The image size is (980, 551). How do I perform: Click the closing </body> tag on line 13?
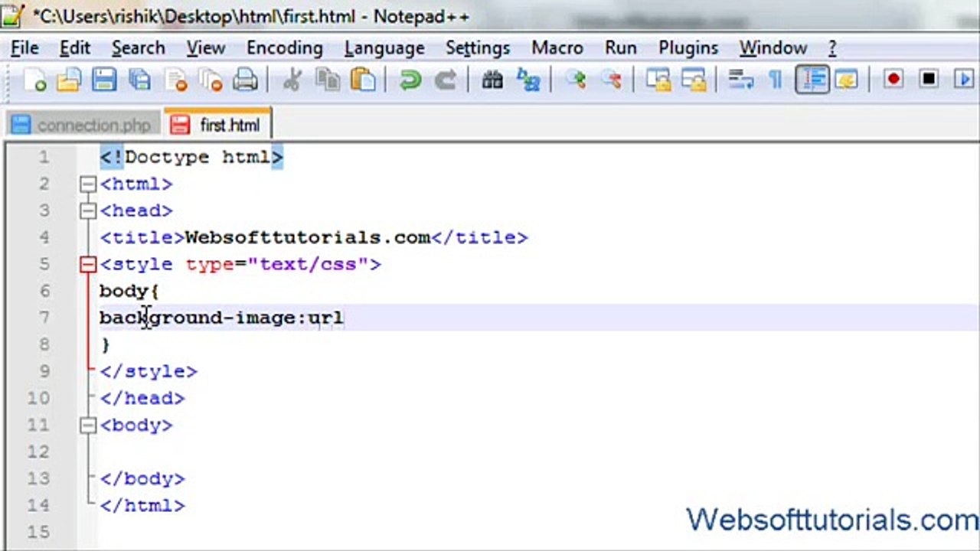142,478
